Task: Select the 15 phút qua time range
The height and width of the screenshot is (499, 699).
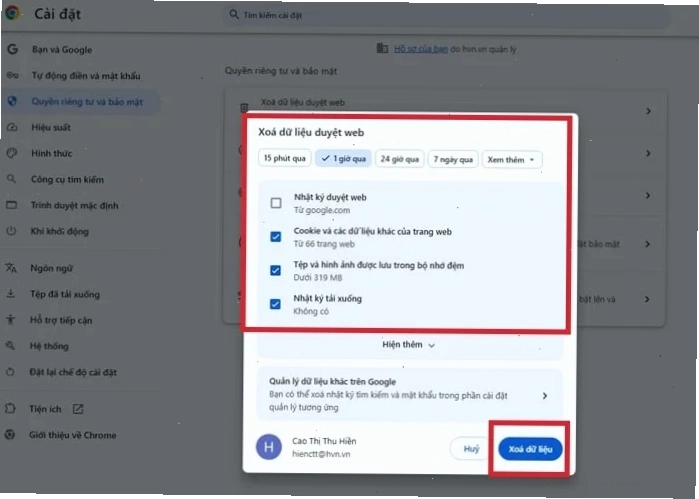Action: point(284,158)
